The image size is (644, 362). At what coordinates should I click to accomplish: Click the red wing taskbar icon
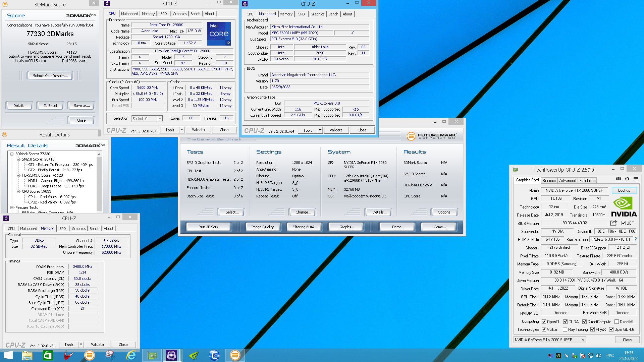click(69, 355)
